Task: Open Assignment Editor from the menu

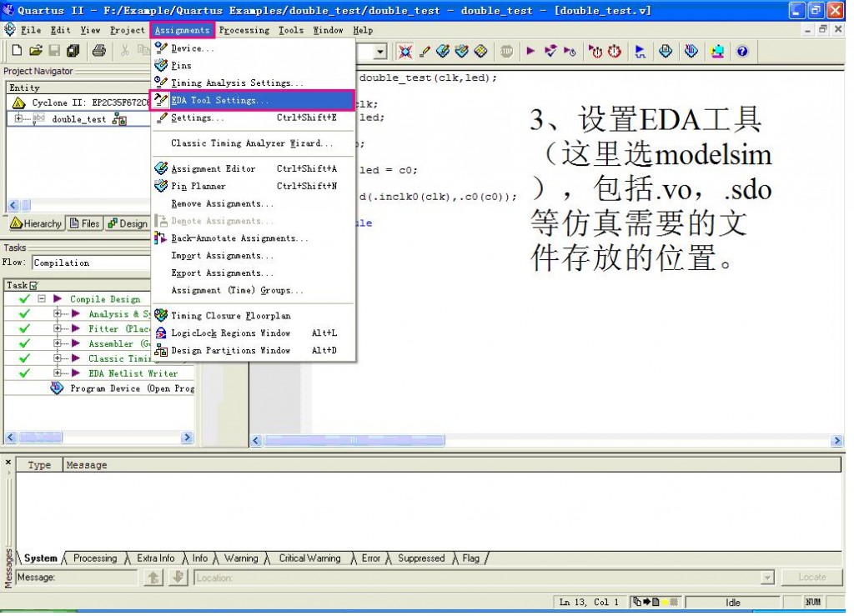Action: pos(254,170)
